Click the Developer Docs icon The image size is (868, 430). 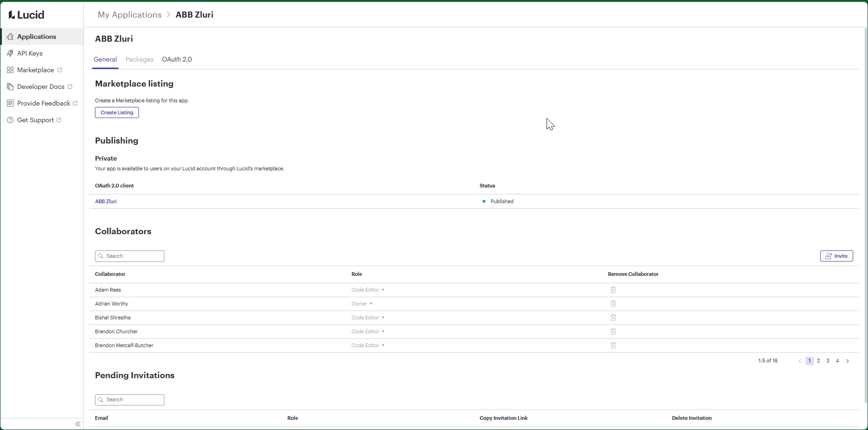[10, 87]
